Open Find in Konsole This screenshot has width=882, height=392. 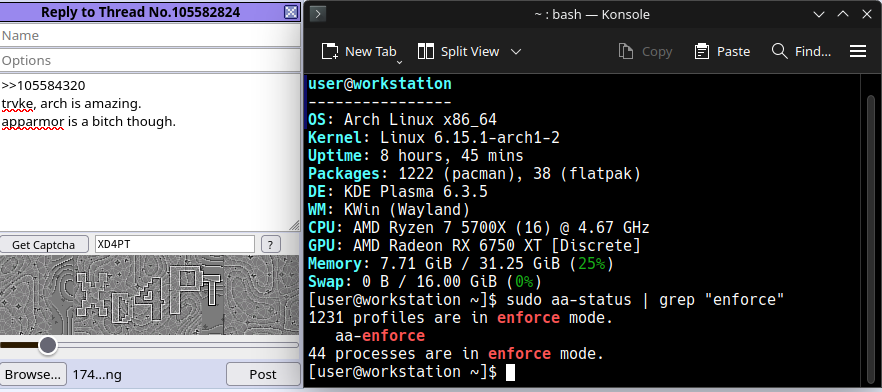801,52
